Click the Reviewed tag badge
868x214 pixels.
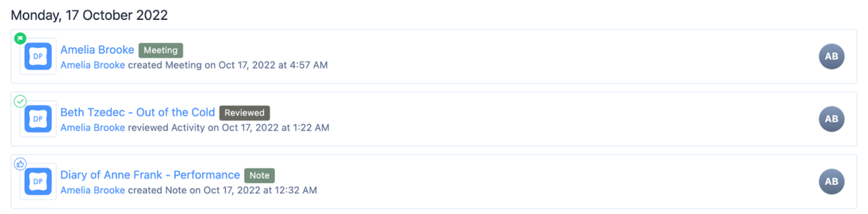[x=244, y=113]
